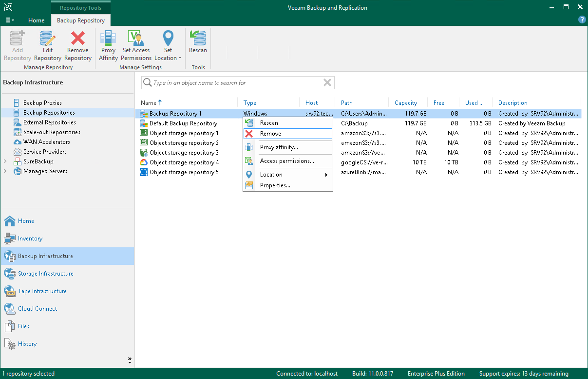
Task: Select the Backup Repository ribbon tab
Action: [x=81, y=20]
